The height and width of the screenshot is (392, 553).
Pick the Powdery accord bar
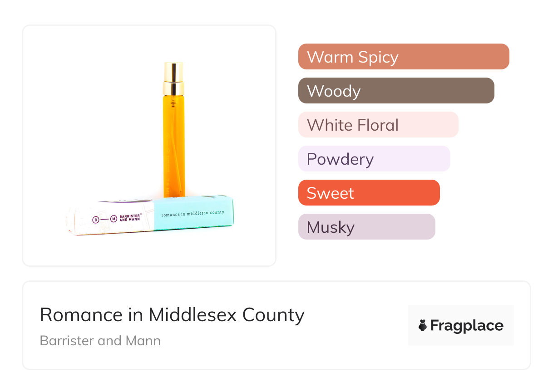[374, 159]
